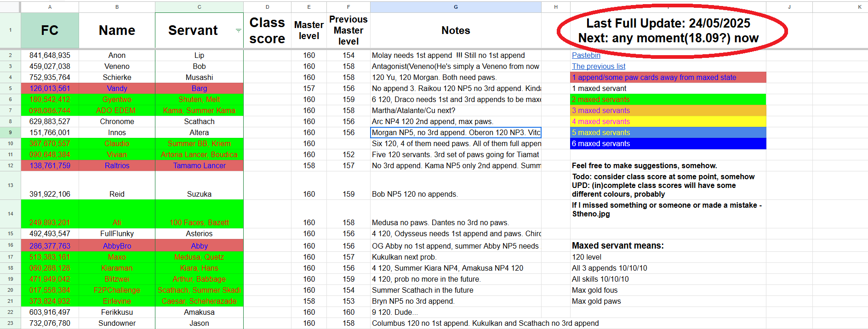Click the Notes header cell

tap(456, 30)
